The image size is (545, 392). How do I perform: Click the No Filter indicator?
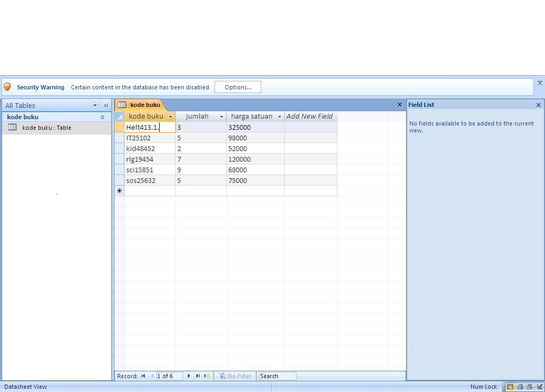(235, 376)
